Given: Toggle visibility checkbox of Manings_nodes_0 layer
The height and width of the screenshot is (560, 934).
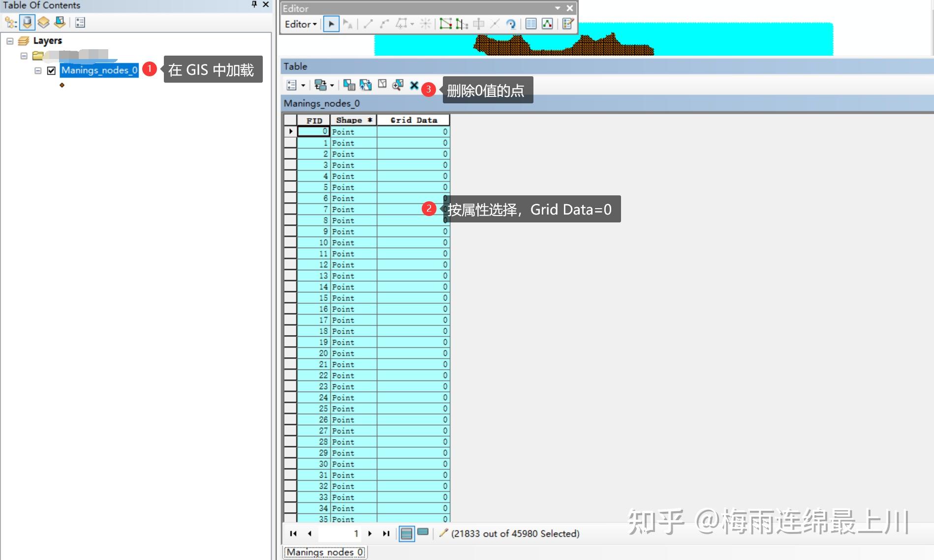Looking at the screenshot, I should click(x=51, y=70).
